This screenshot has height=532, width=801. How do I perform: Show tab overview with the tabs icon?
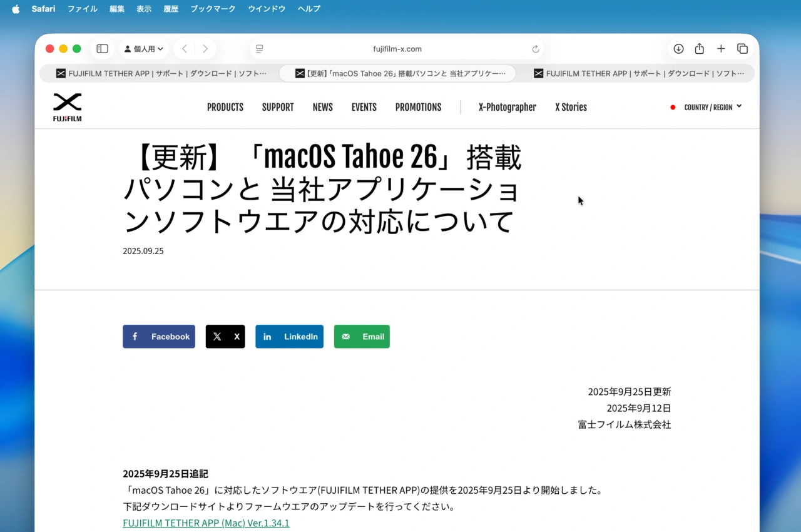[x=742, y=48]
